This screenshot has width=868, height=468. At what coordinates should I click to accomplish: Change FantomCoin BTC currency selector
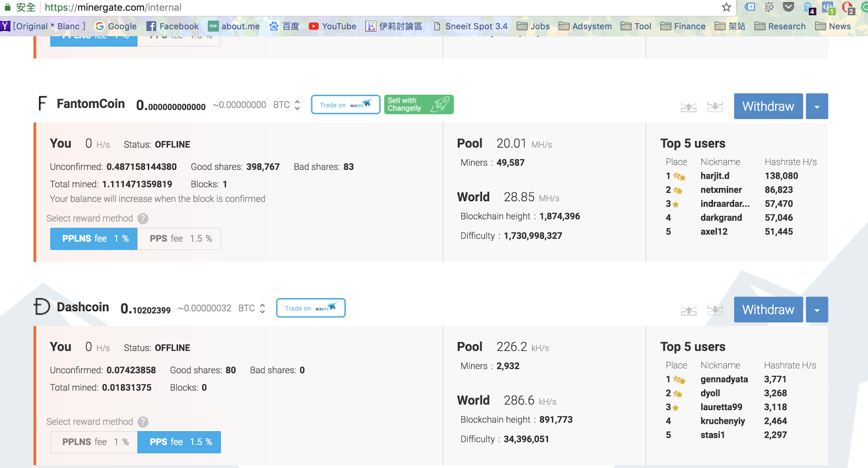point(287,105)
